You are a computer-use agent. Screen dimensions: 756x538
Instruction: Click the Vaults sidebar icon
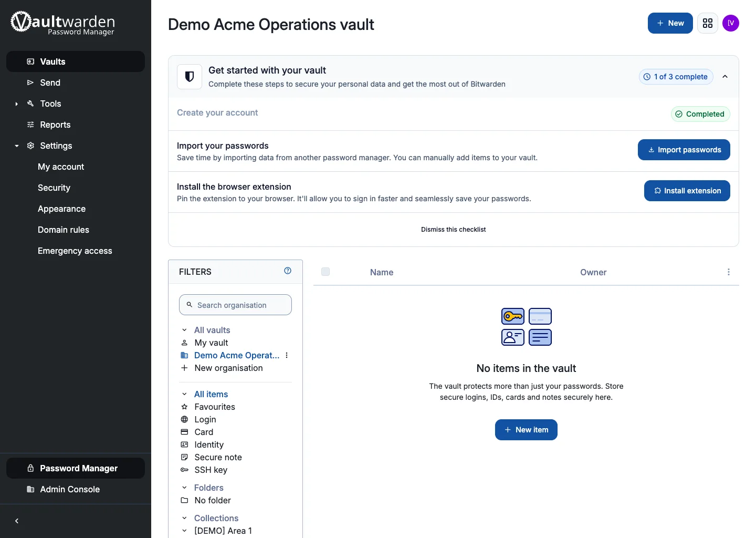coord(30,61)
